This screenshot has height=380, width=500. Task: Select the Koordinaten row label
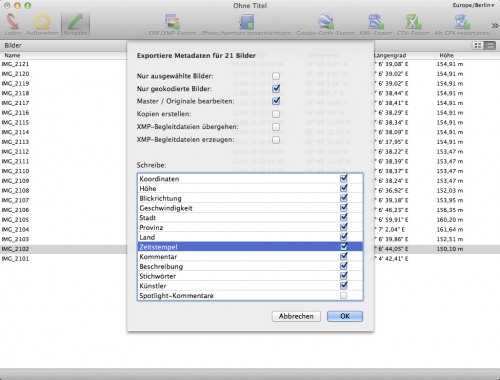coord(159,179)
